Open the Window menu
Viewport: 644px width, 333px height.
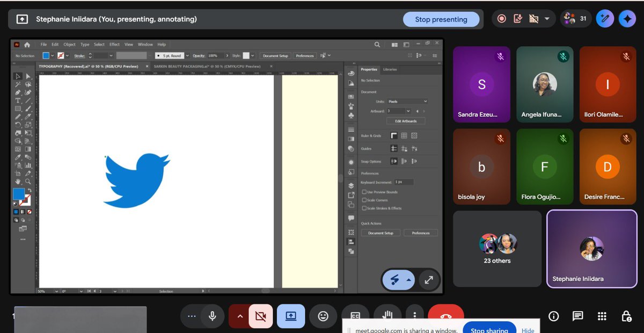pos(145,45)
